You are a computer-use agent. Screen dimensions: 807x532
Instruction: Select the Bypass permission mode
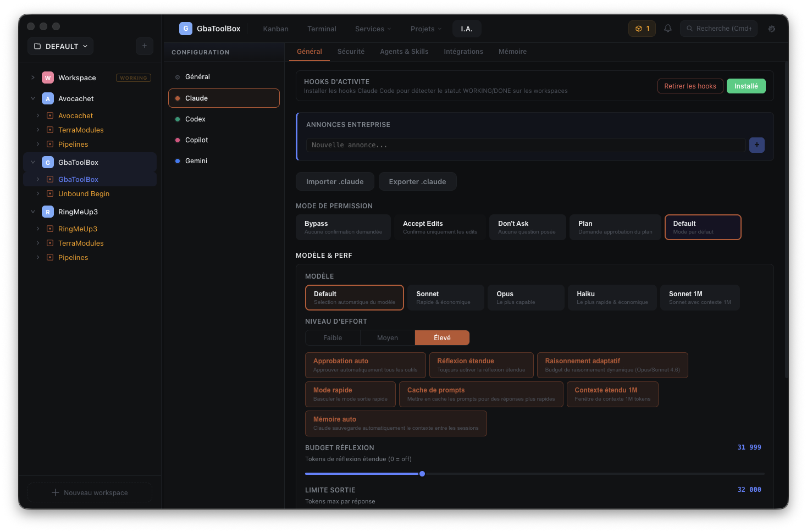coord(343,227)
